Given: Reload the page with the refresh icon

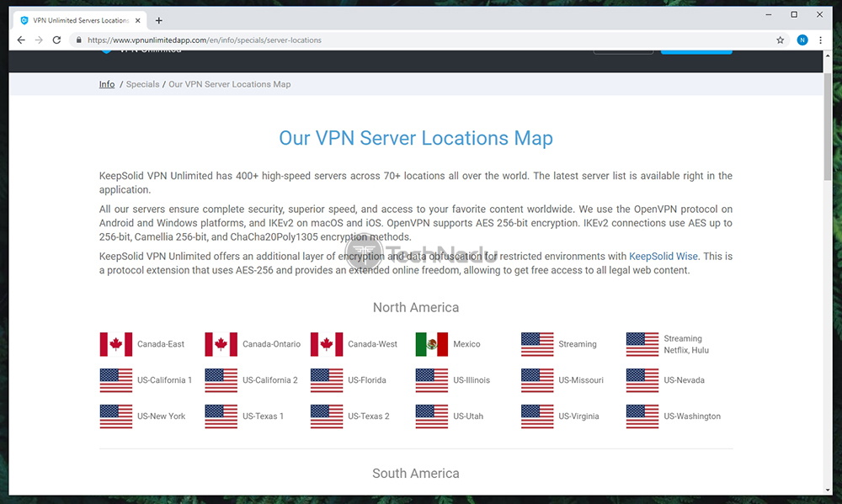Looking at the screenshot, I should pyautogui.click(x=56, y=40).
